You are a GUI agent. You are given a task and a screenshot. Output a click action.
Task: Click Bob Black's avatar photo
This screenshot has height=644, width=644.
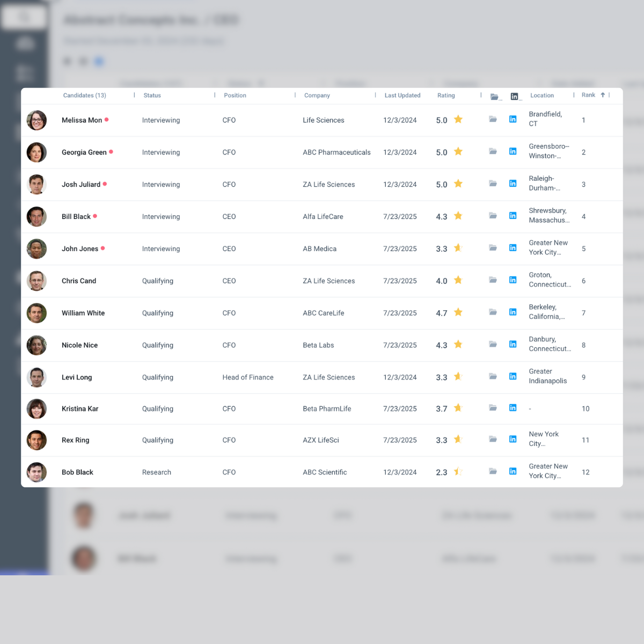tap(36, 472)
